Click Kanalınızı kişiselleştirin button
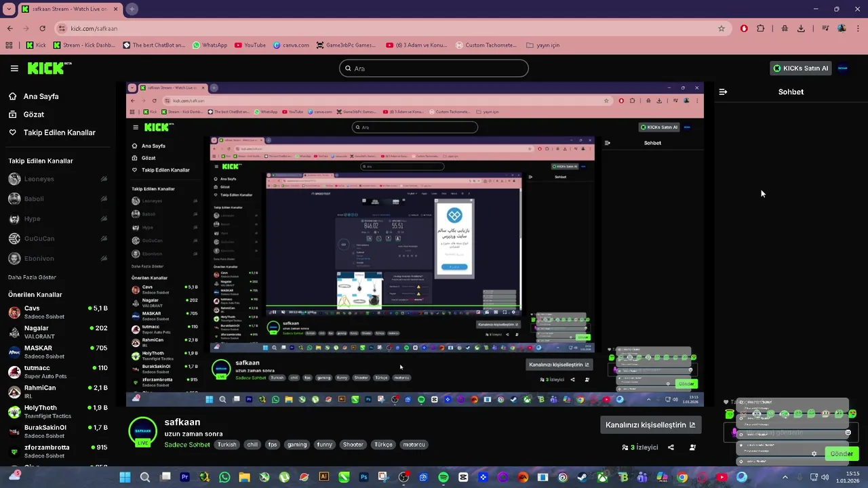This screenshot has width=868, height=488. [650, 425]
